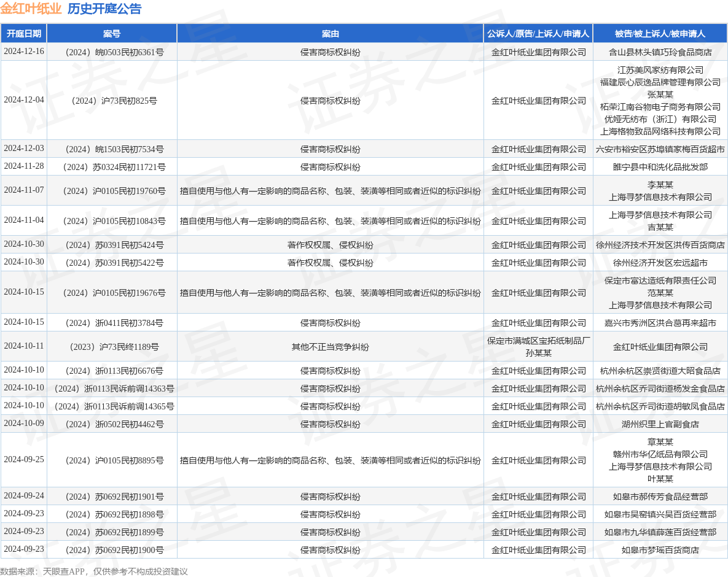Viewport: 728px width, 577px height.
Task: Click case number （2024）苏0692民初1900号
Action: point(112,550)
